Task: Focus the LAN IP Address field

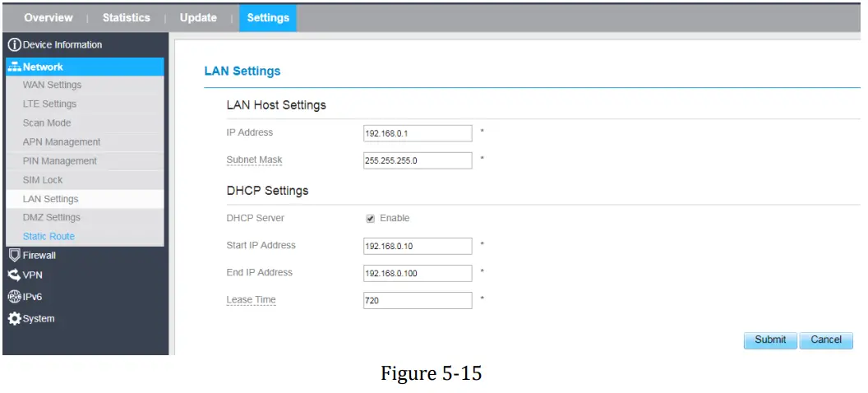Action: 418,133
